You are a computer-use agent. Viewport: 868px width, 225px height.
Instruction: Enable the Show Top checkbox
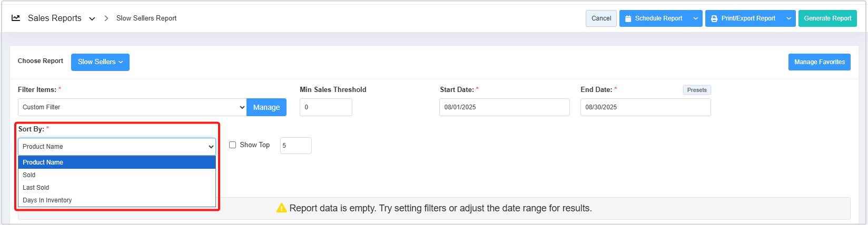point(232,145)
